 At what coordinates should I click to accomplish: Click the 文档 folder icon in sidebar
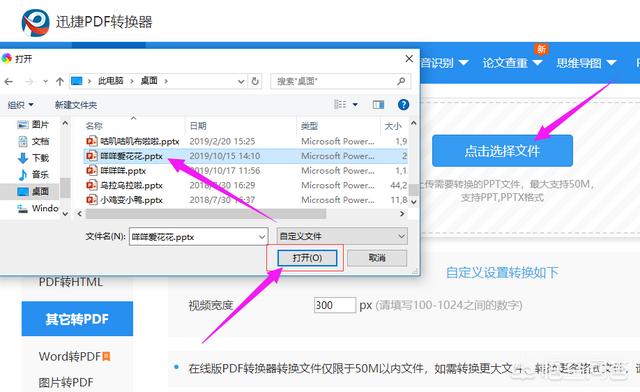(23, 141)
